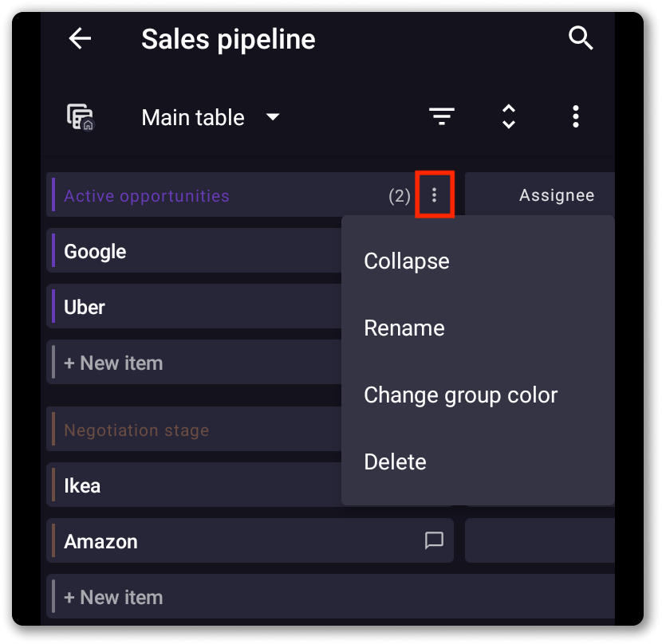The image size is (662, 644).
Task: Click Delete in the group menu
Action: click(395, 462)
